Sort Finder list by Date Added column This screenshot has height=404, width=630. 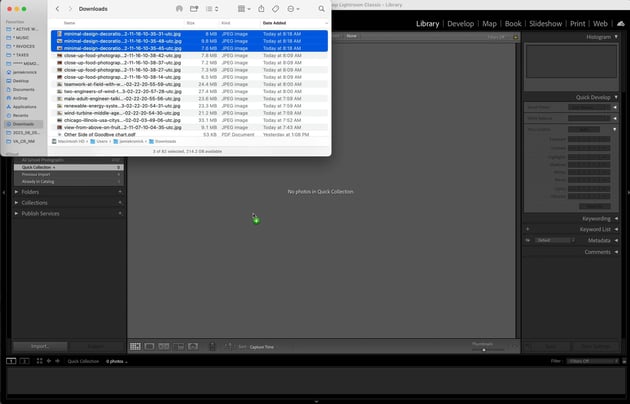click(x=274, y=23)
